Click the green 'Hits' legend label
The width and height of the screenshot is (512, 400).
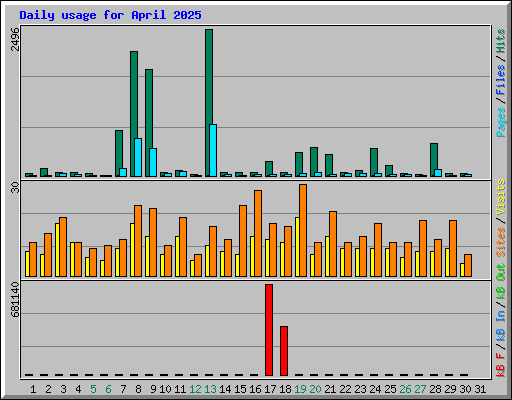click(501, 41)
